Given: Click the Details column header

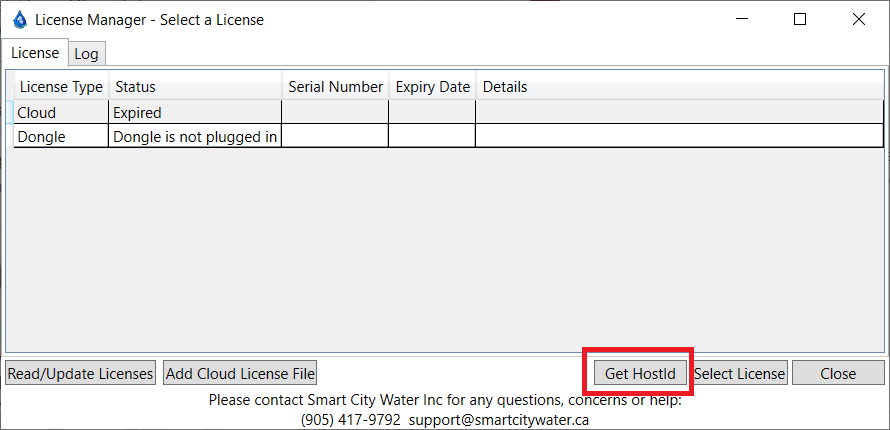Looking at the screenshot, I should point(505,87).
